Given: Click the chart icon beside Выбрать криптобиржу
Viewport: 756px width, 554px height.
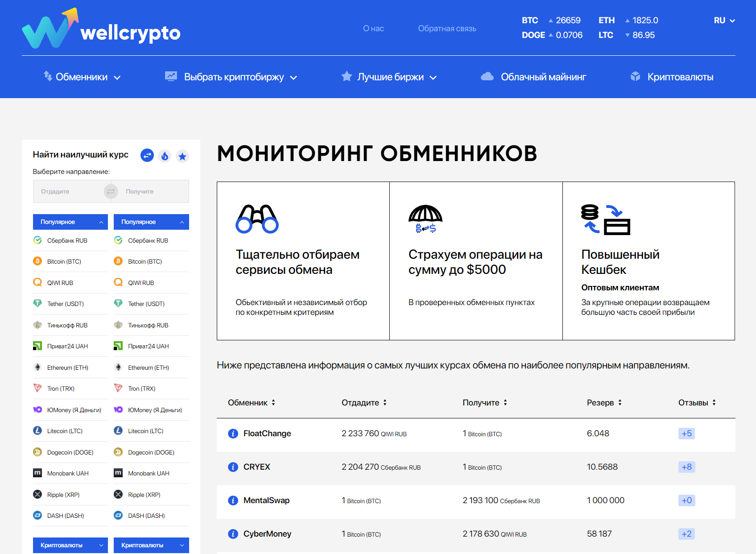Looking at the screenshot, I should tap(171, 76).
